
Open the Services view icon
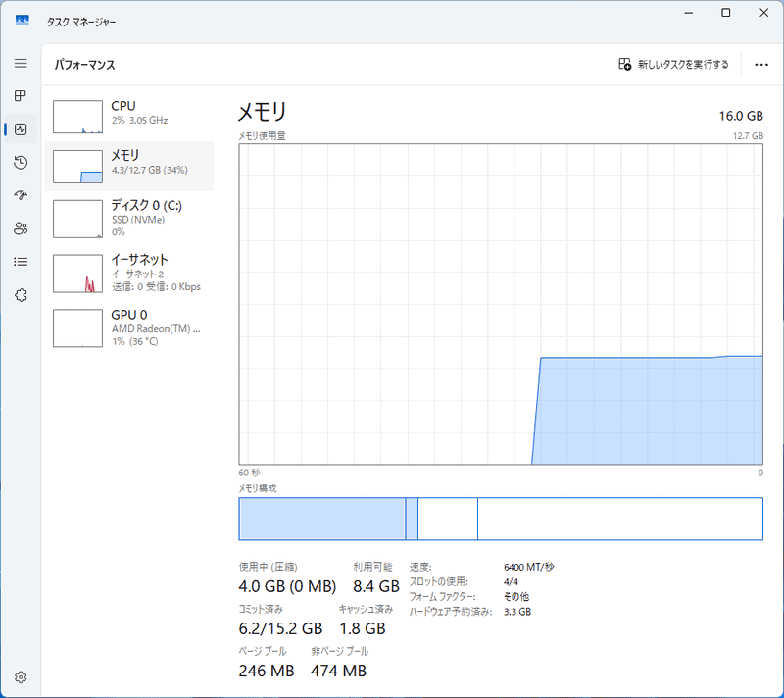20,294
